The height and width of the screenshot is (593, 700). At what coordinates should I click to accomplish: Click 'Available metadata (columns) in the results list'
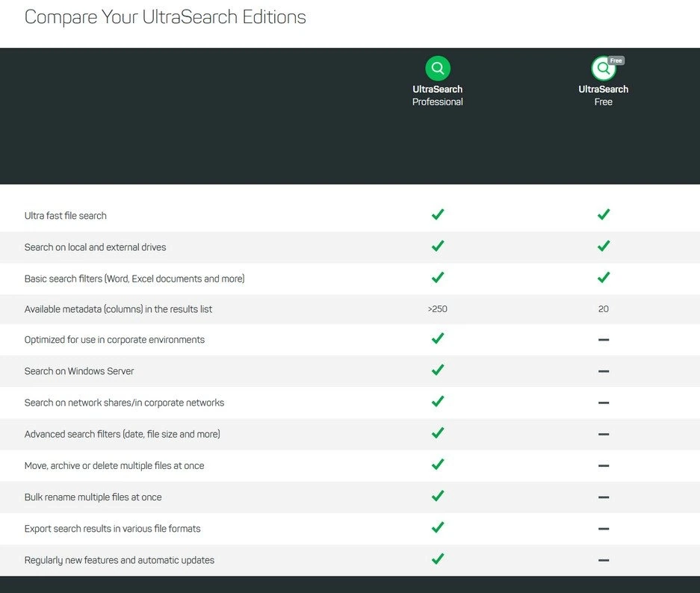point(118,309)
